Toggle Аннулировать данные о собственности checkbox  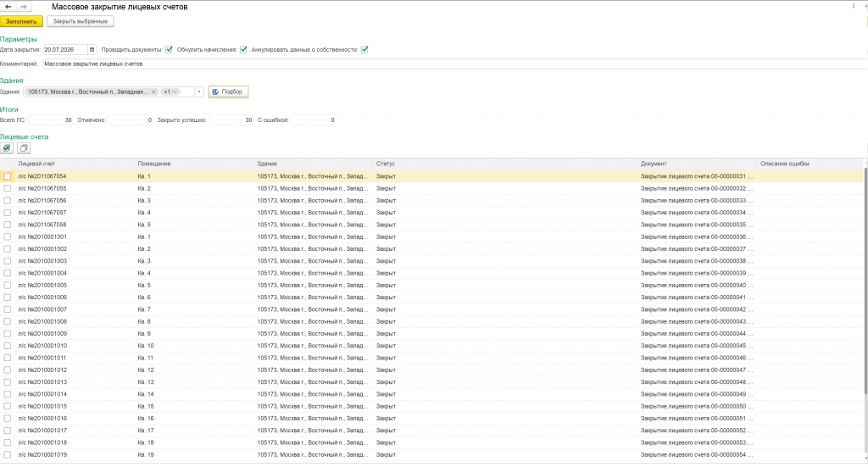364,50
